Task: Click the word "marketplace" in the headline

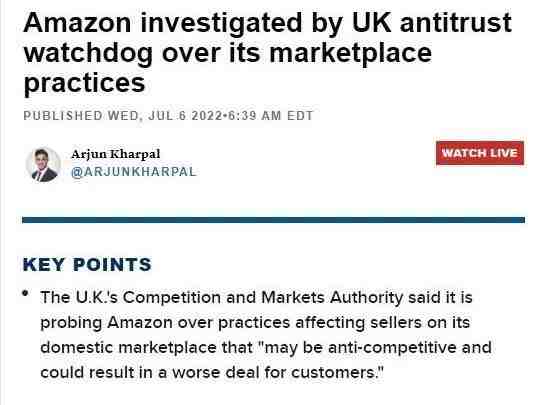Action: click(x=350, y=53)
